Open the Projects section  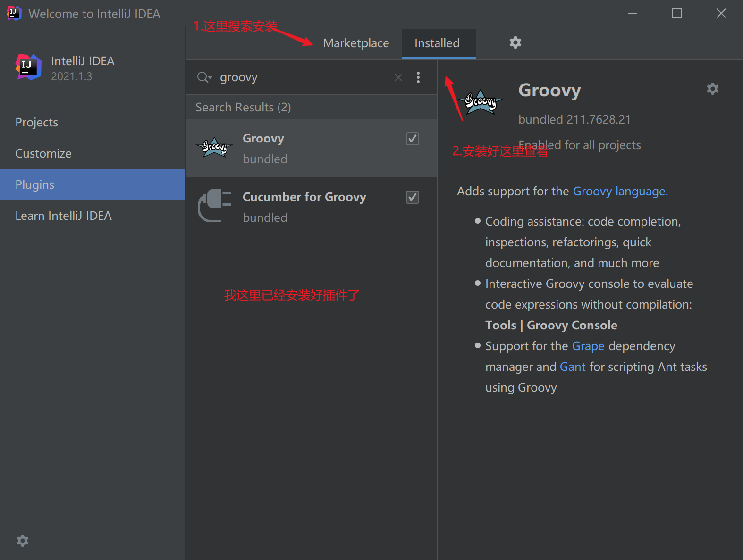click(x=93, y=122)
